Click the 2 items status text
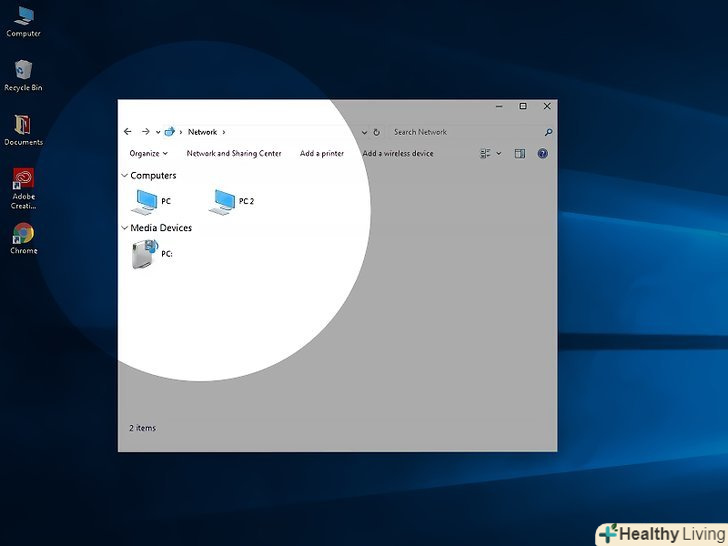 [x=143, y=428]
